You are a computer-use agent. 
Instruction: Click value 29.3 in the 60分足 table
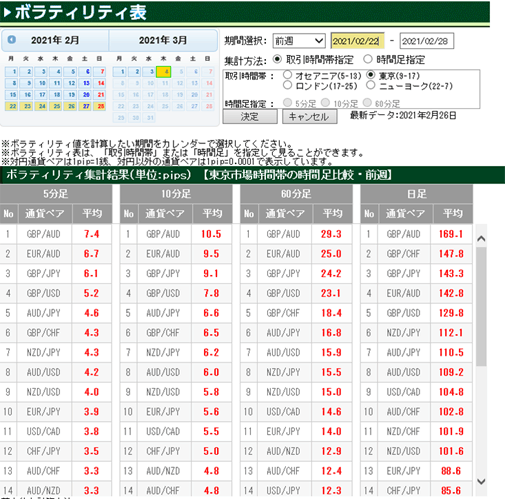click(331, 234)
